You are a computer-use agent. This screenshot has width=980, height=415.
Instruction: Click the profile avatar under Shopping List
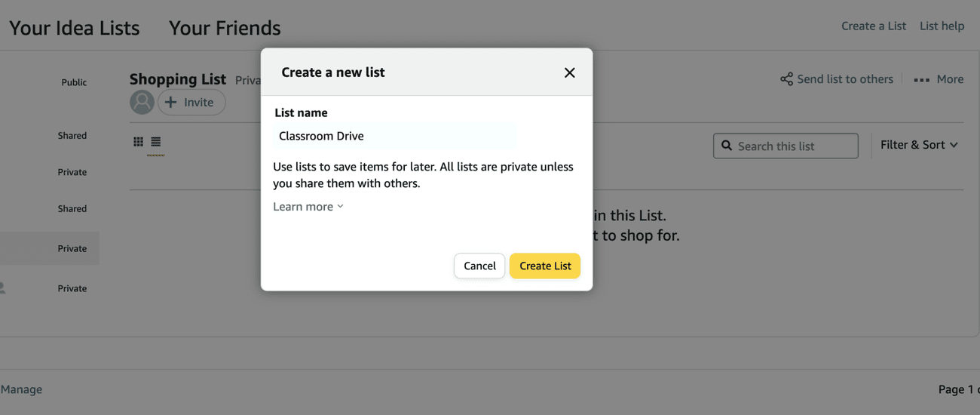142,102
